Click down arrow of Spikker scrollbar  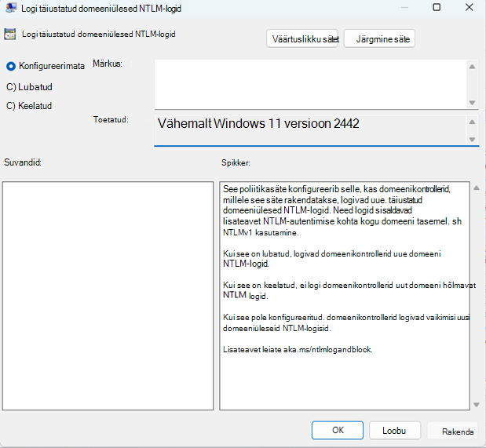[476, 405]
